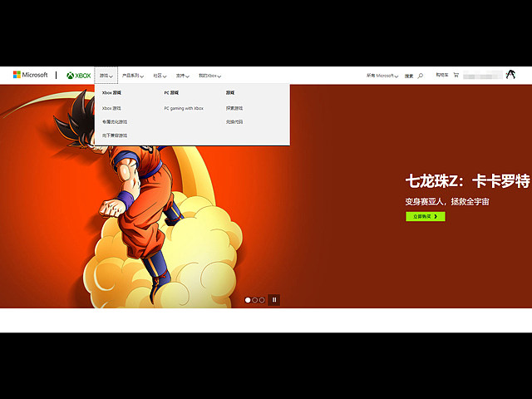This screenshot has width=532, height=399.
Task: Click the search magnifier icon
Action: [421, 76]
